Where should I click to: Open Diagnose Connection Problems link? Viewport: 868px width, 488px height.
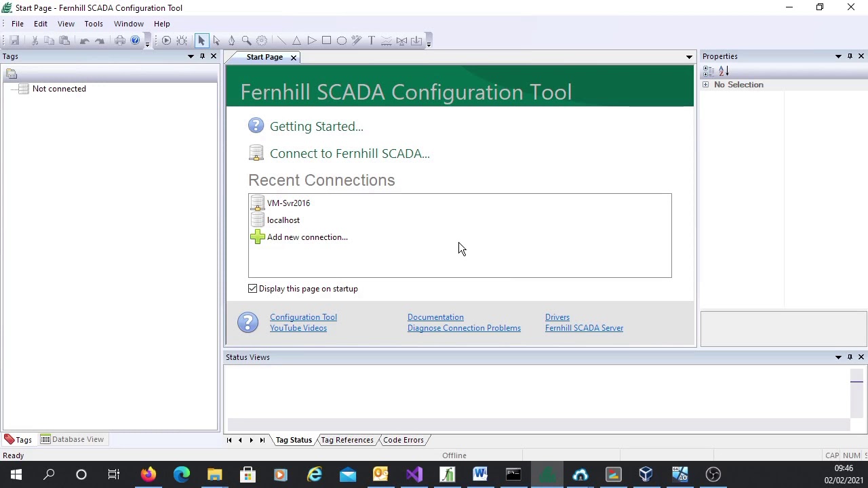(x=464, y=328)
